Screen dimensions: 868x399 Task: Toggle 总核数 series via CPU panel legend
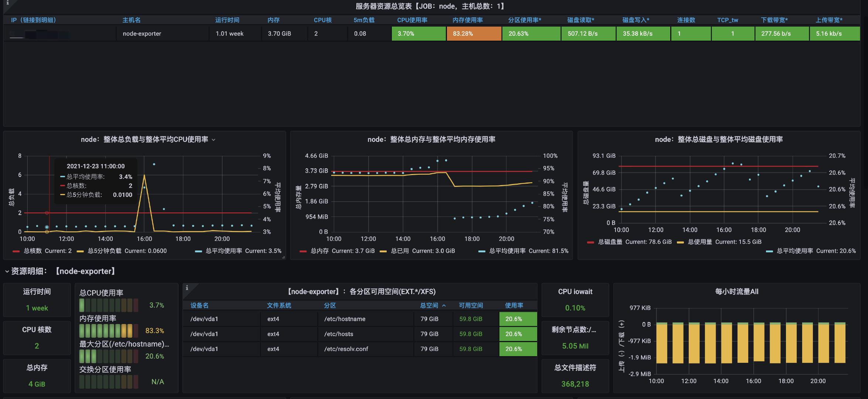point(33,251)
